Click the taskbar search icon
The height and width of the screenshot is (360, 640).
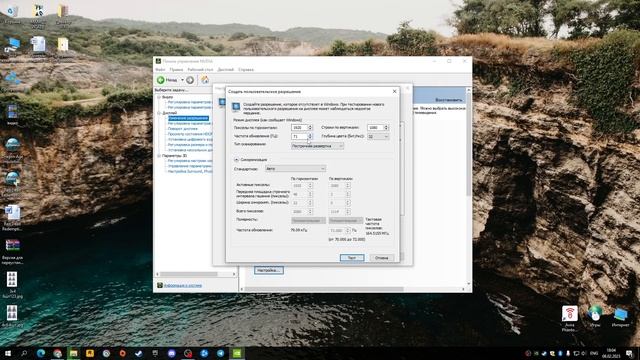click(x=24, y=353)
